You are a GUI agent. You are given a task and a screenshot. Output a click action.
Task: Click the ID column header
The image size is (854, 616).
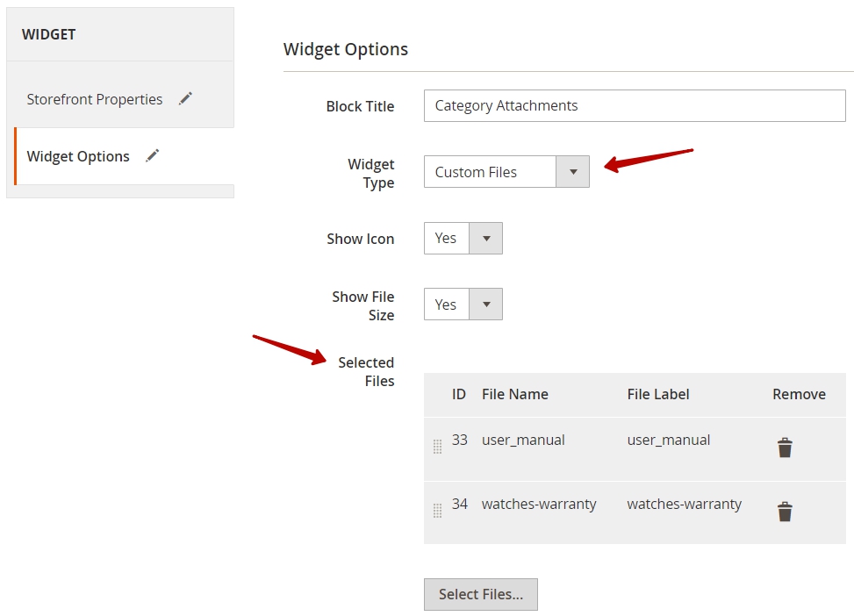click(458, 394)
